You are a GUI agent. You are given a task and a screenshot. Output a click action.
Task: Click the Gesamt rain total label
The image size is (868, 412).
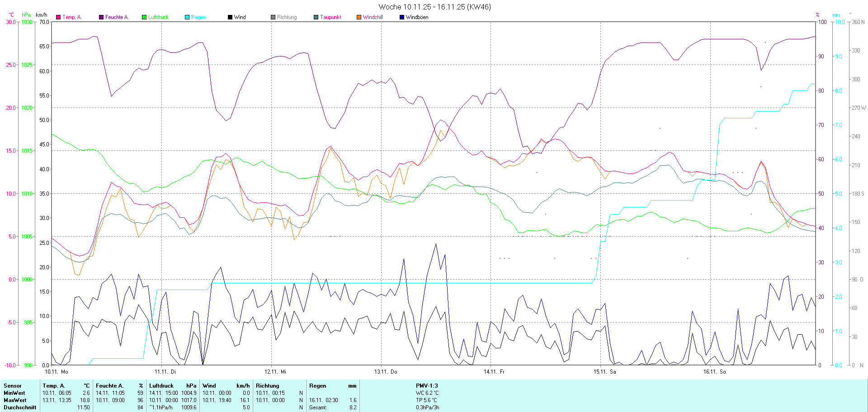pyautogui.click(x=318, y=407)
